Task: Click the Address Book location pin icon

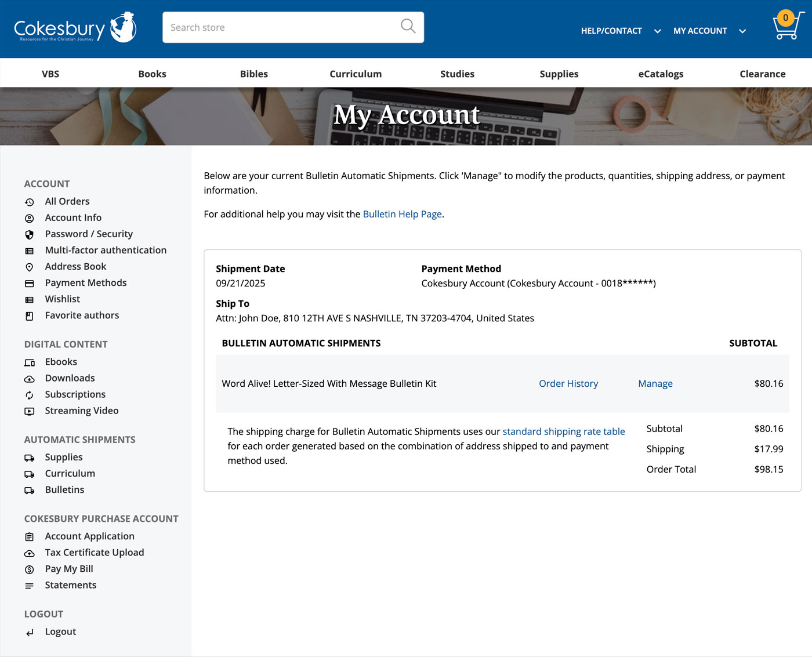Action: click(x=30, y=267)
